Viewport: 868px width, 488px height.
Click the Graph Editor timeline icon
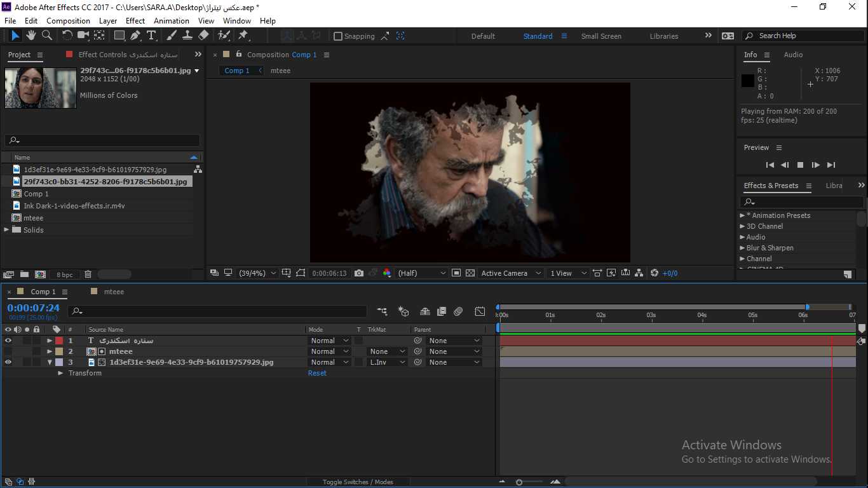(x=480, y=311)
